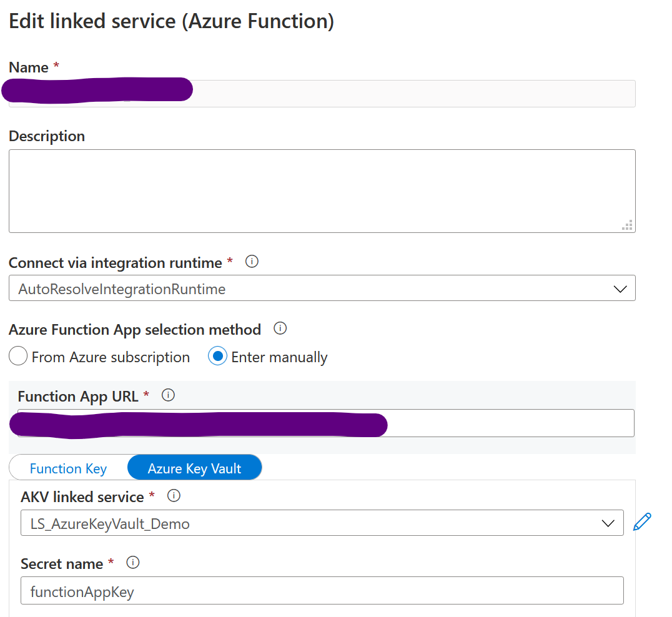The width and height of the screenshot is (672, 617).
Task: Click the info icon beside Function App URL
Action: [168, 395]
